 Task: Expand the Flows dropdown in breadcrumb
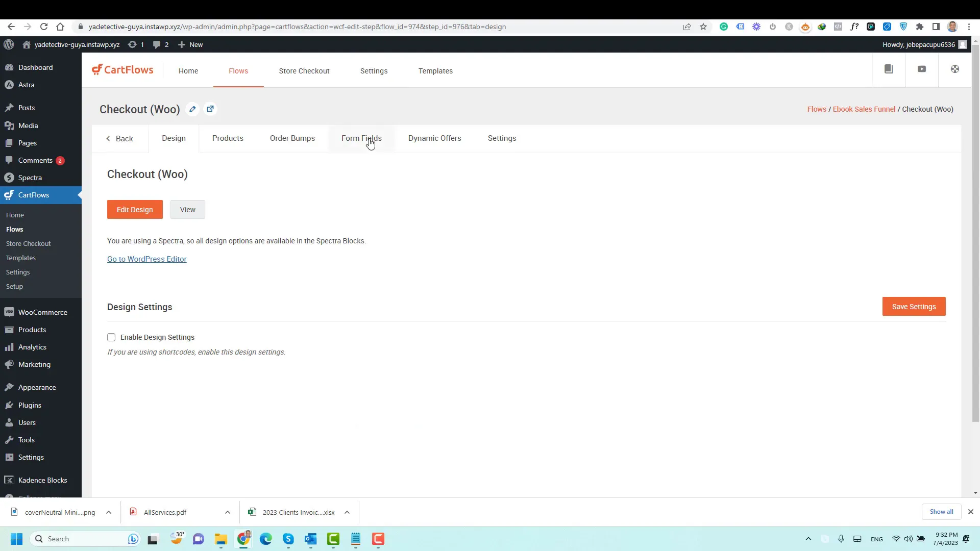(817, 109)
